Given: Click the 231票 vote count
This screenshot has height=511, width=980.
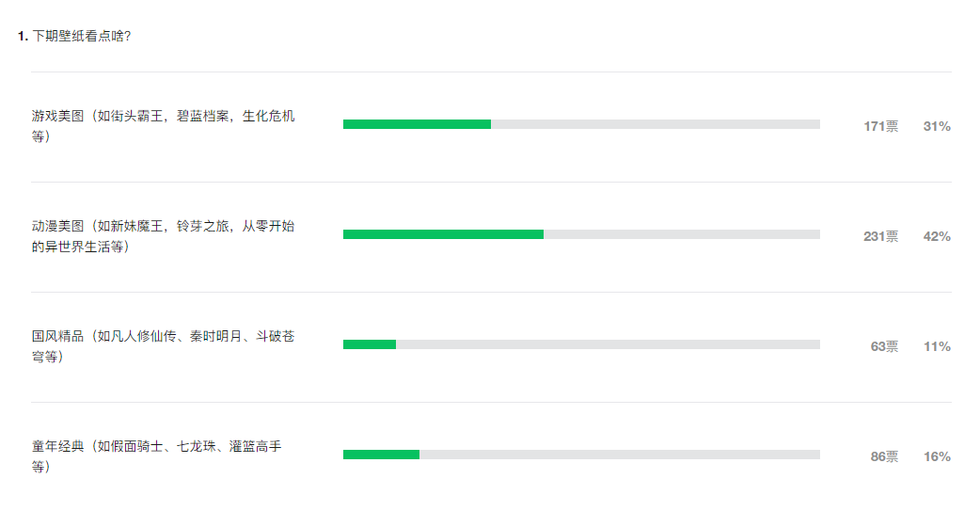Looking at the screenshot, I should [880, 236].
